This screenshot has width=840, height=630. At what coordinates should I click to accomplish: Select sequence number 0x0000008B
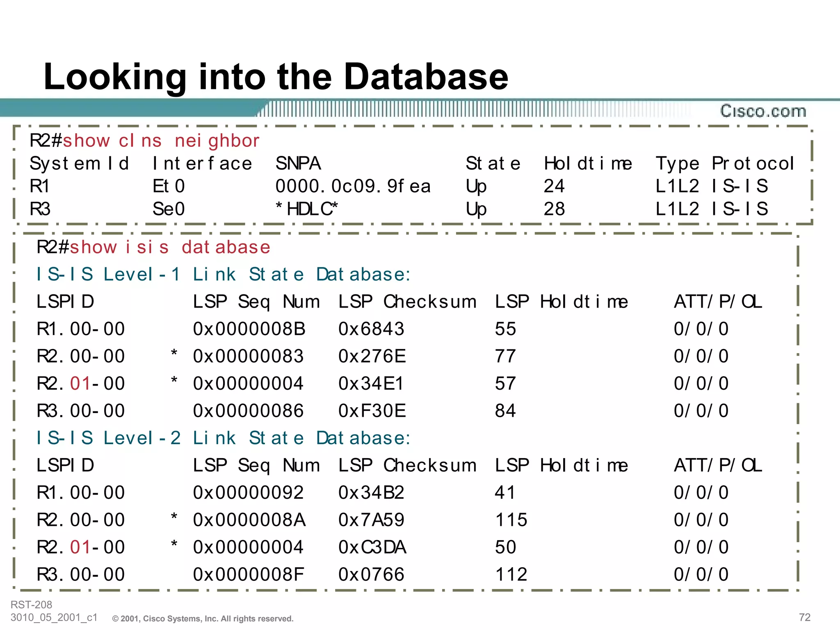coord(249,329)
